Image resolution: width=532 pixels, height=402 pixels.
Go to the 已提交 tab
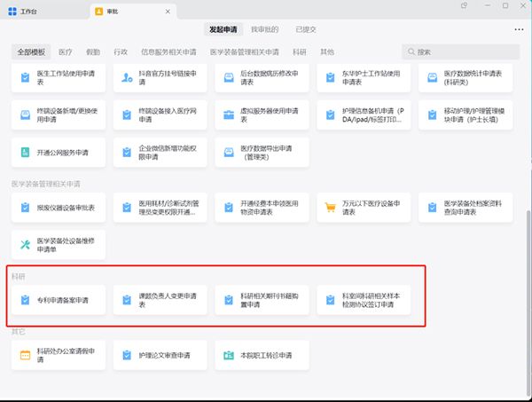[306, 29]
